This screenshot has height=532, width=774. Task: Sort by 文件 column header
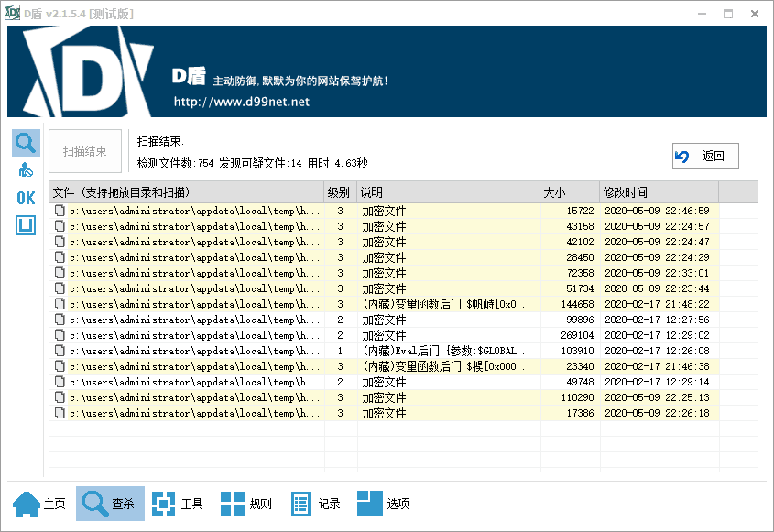pyautogui.click(x=187, y=192)
